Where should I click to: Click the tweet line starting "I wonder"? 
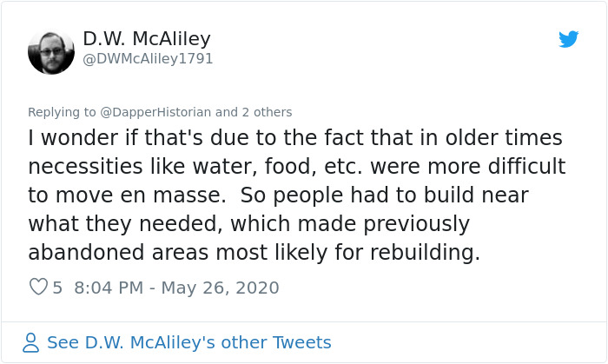(x=295, y=138)
